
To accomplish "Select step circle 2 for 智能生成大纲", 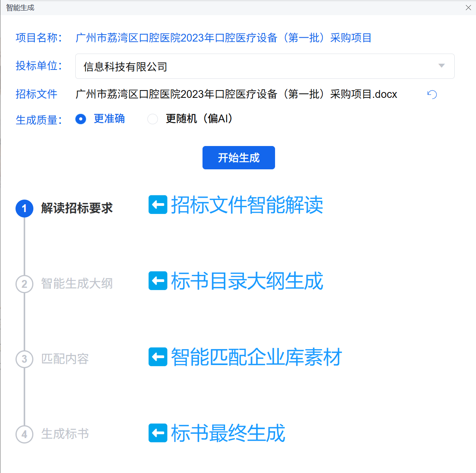I will coord(24,284).
